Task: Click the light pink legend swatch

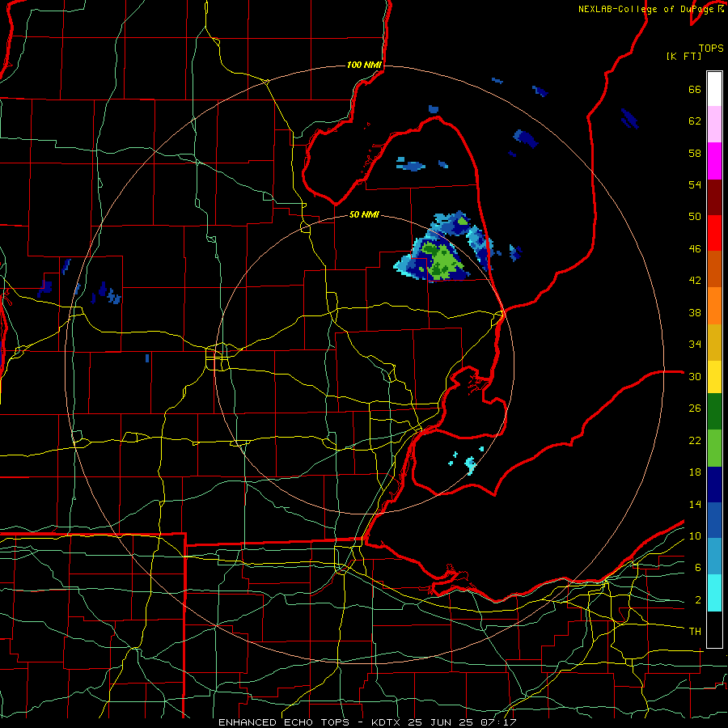Action: (714, 124)
